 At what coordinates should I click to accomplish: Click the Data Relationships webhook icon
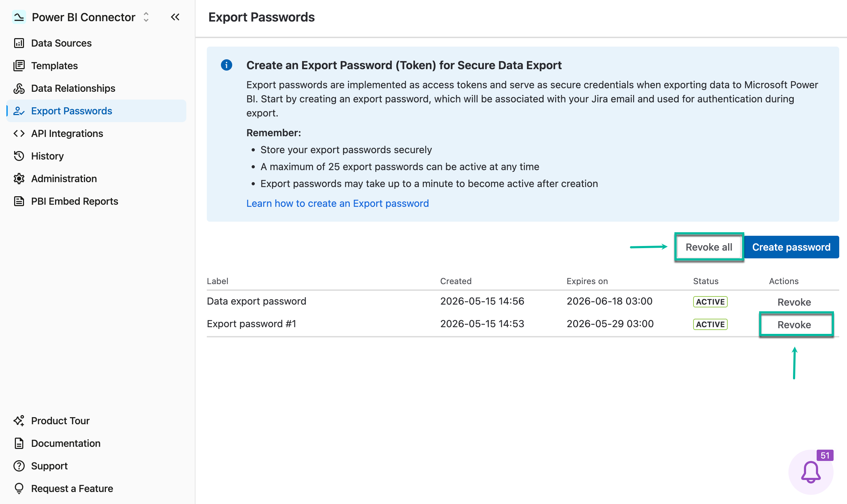(19, 88)
